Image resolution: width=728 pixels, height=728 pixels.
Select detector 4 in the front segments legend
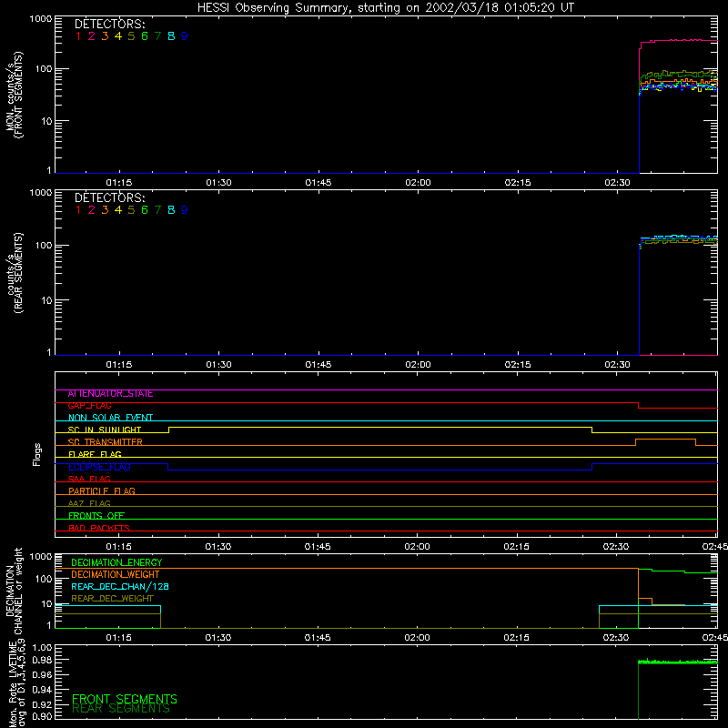[118, 36]
